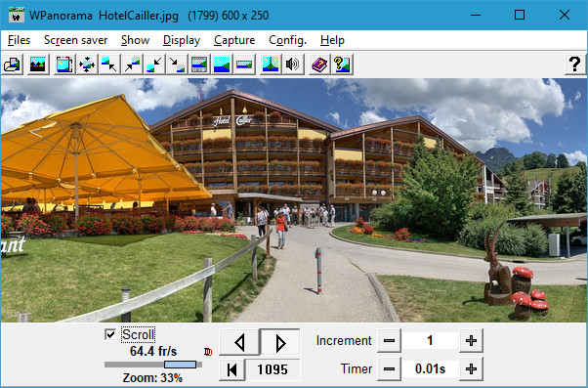Click the hotel panorama image
Screen dimensions: 588x388
294,200
